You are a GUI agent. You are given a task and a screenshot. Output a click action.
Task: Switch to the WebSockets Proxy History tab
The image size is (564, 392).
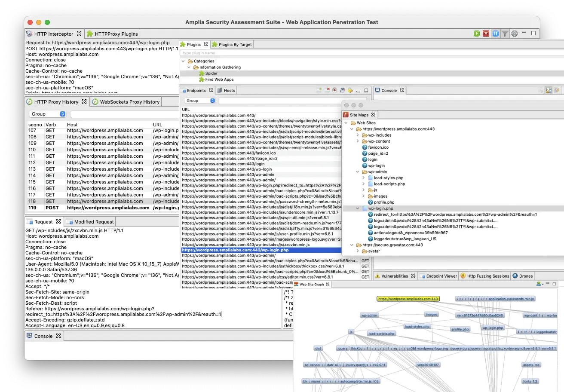tap(125, 102)
